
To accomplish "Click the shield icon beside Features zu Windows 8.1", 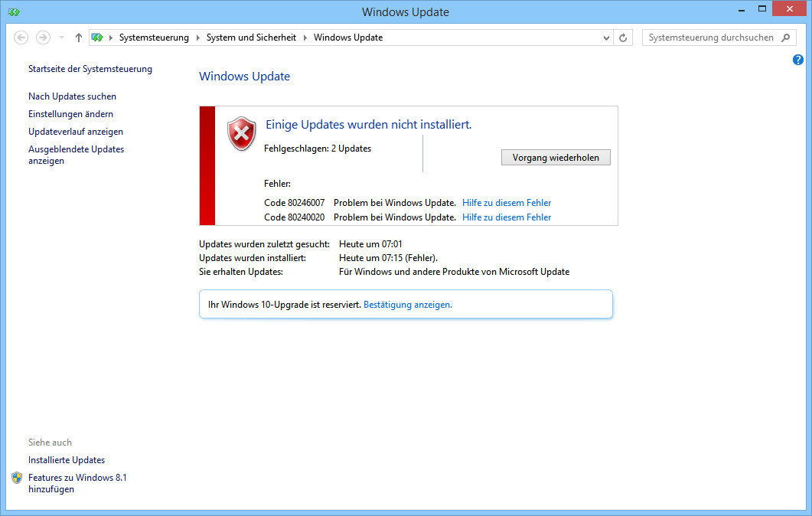I will point(17,478).
